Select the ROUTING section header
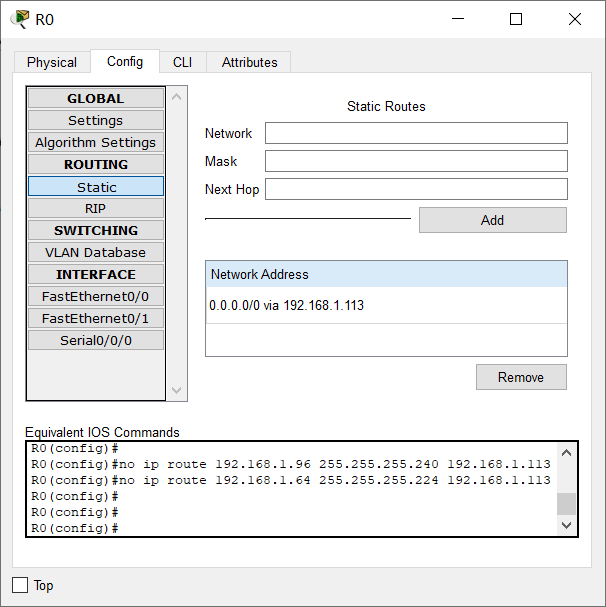 [96, 165]
